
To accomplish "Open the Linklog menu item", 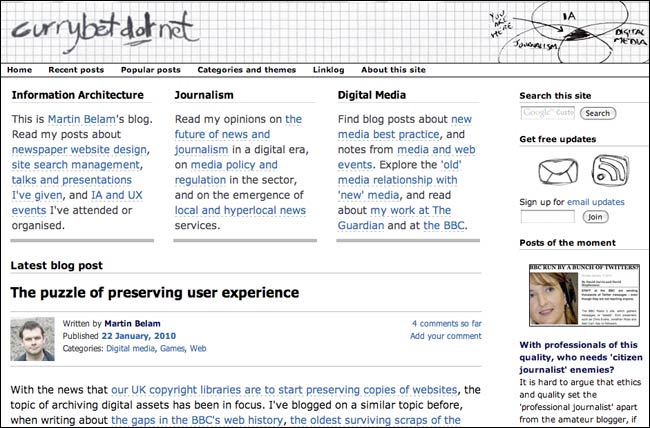I will point(329,70).
